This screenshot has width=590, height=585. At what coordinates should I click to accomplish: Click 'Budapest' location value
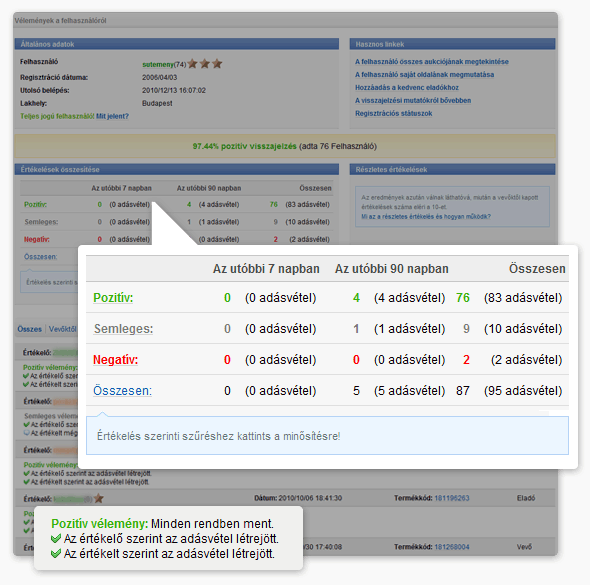tap(157, 103)
